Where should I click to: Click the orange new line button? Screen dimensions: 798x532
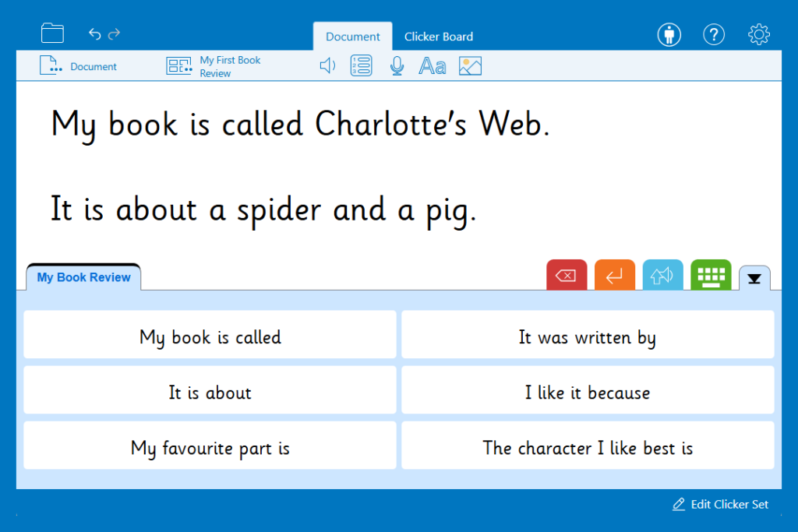[x=614, y=275]
